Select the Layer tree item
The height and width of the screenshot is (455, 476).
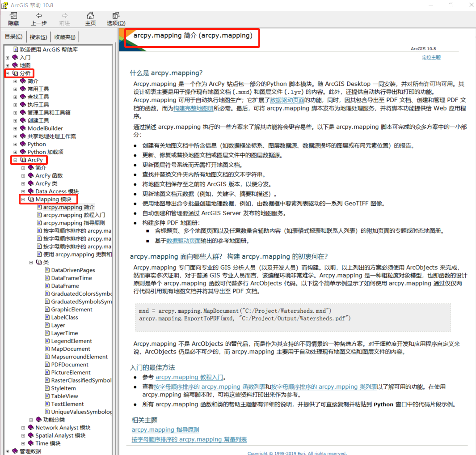click(58, 325)
